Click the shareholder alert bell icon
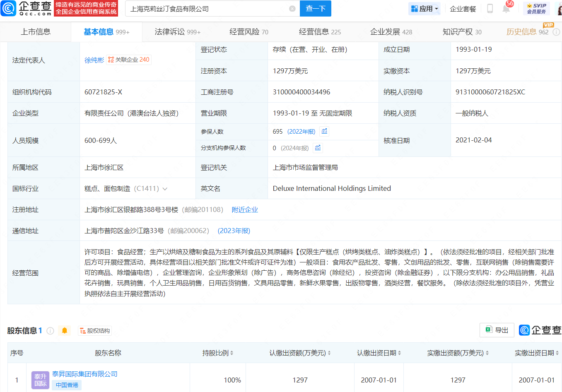Image resolution: width=562 pixels, height=392 pixels. click(x=65, y=331)
